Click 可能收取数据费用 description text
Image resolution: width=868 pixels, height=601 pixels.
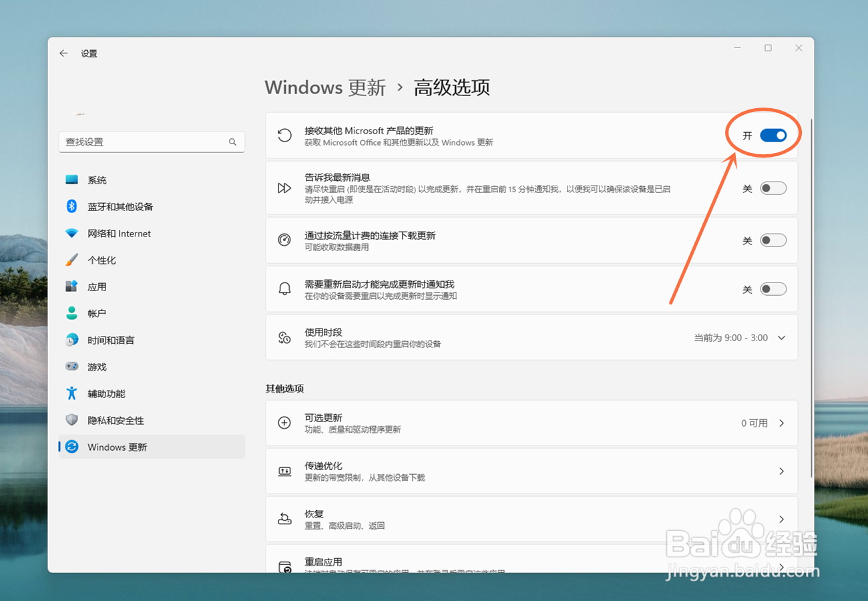click(337, 247)
